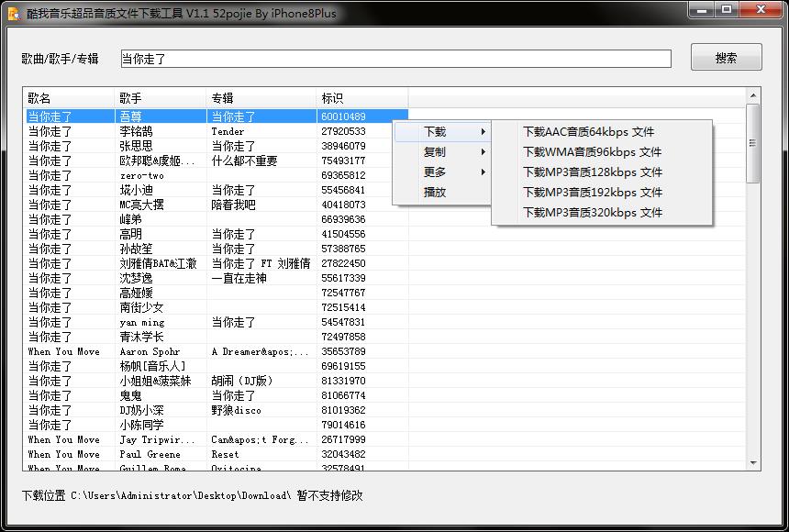
Task: Select the row with singer 张思思
Action: point(217,146)
